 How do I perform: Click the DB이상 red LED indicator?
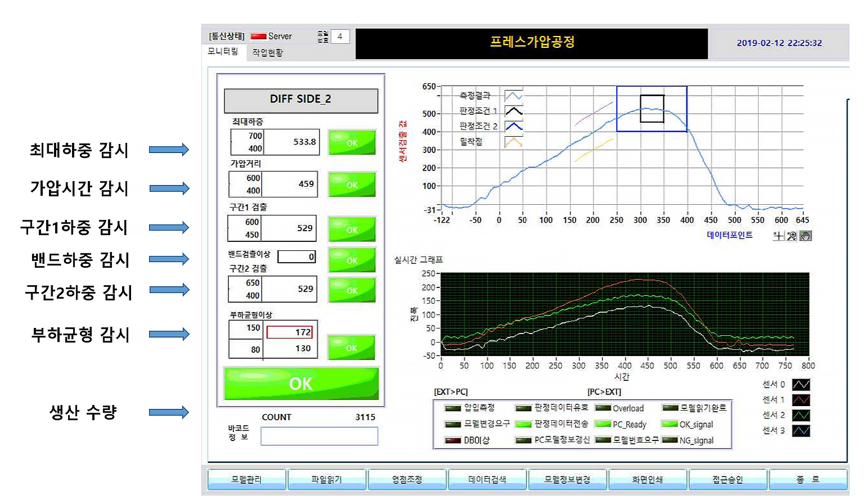pyautogui.click(x=453, y=440)
